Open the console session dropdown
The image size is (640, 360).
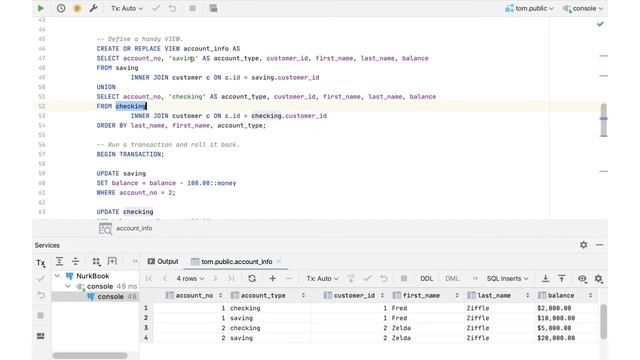click(x=582, y=8)
